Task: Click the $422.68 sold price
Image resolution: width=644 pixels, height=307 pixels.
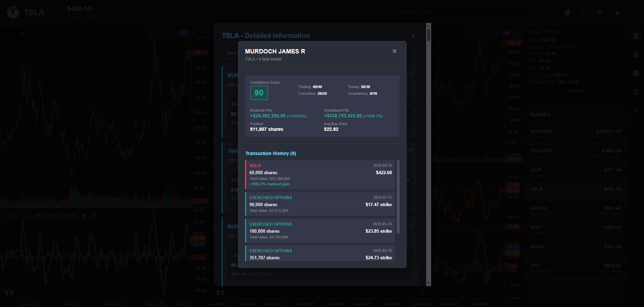Action: click(x=384, y=172)
